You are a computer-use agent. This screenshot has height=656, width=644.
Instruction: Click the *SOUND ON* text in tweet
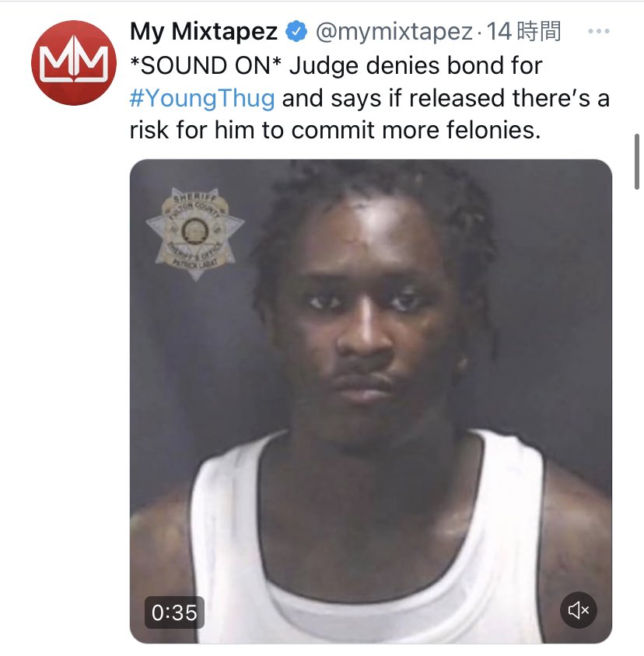coord(205,66)
